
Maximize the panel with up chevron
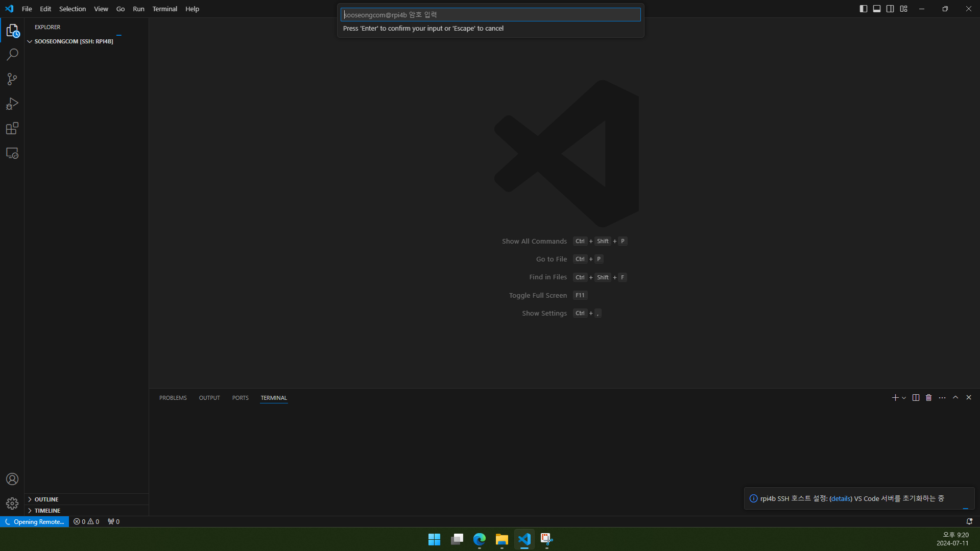(955, 397)
